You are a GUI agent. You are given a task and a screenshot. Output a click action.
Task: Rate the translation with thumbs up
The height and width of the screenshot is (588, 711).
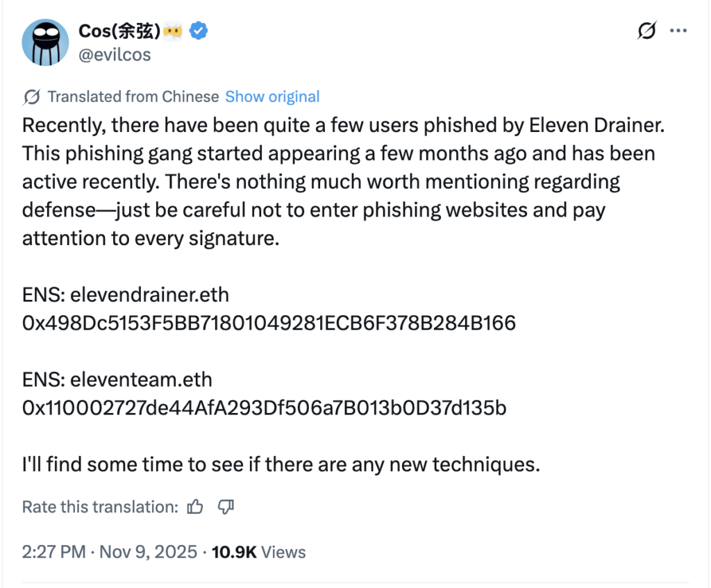click(x=196, y=507)
